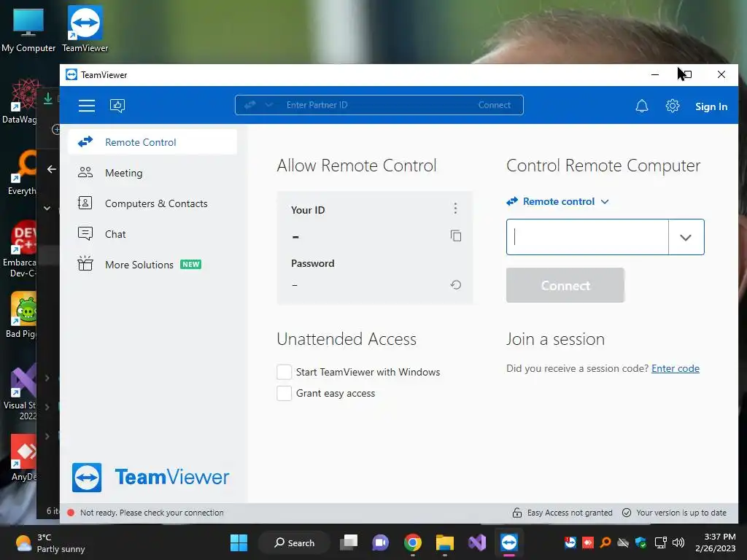This screenshot has width=747, height=560.
Task: Click the green download arrow in background window
Action: coord(47,98)
